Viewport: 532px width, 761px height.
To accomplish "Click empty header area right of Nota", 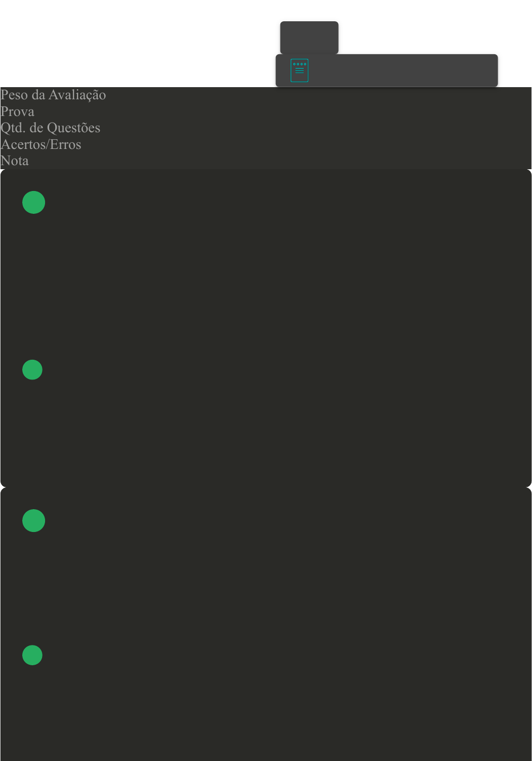I will (280, 161).
